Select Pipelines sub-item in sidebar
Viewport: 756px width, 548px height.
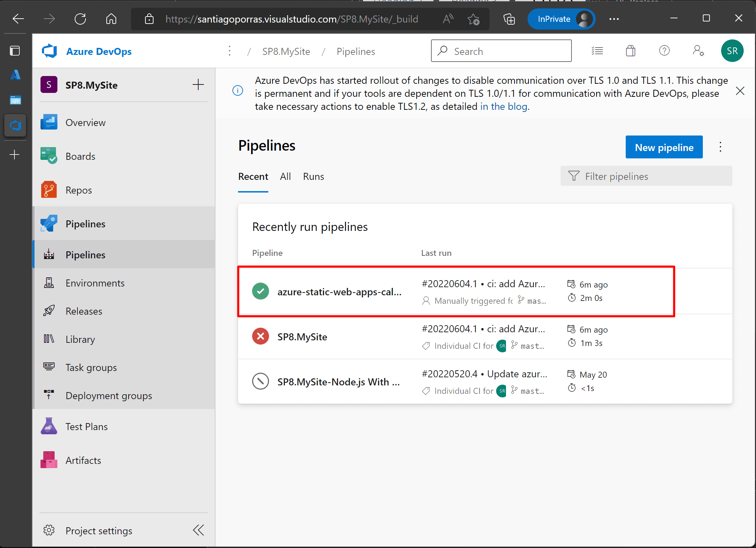[124, 255]
